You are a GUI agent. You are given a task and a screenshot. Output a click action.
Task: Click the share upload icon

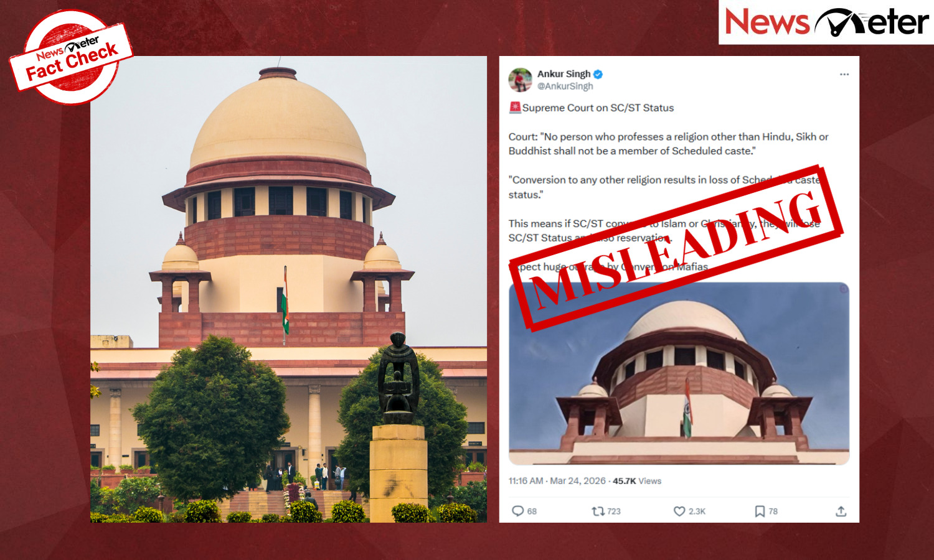coord(841,511)
